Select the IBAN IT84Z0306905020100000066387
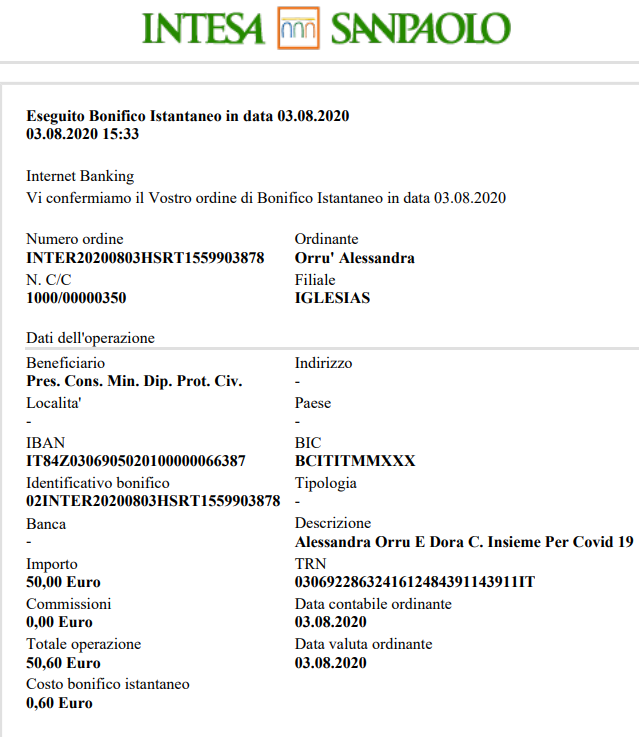The height and width of the screenshot is (737, 639). (x=136, y=461)
